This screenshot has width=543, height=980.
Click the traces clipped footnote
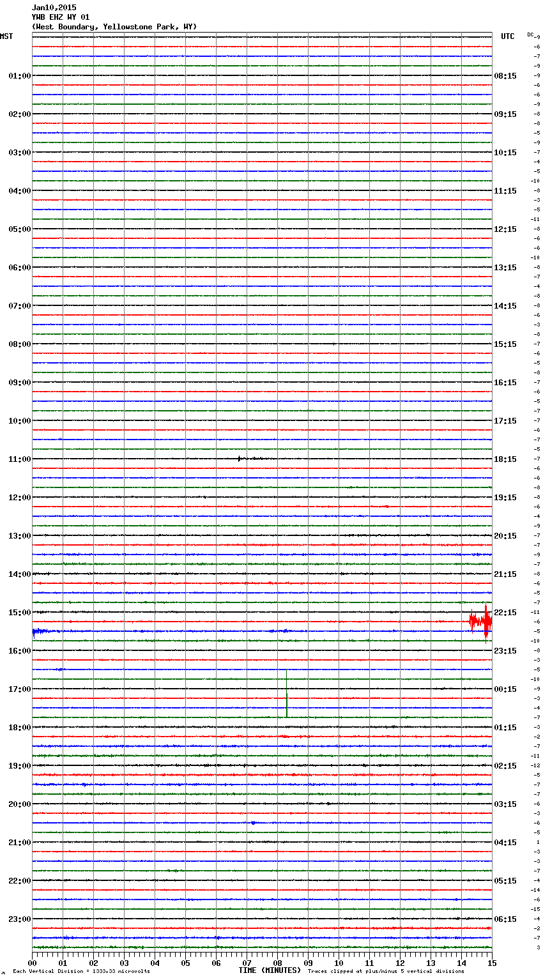[x=386, y=972]
